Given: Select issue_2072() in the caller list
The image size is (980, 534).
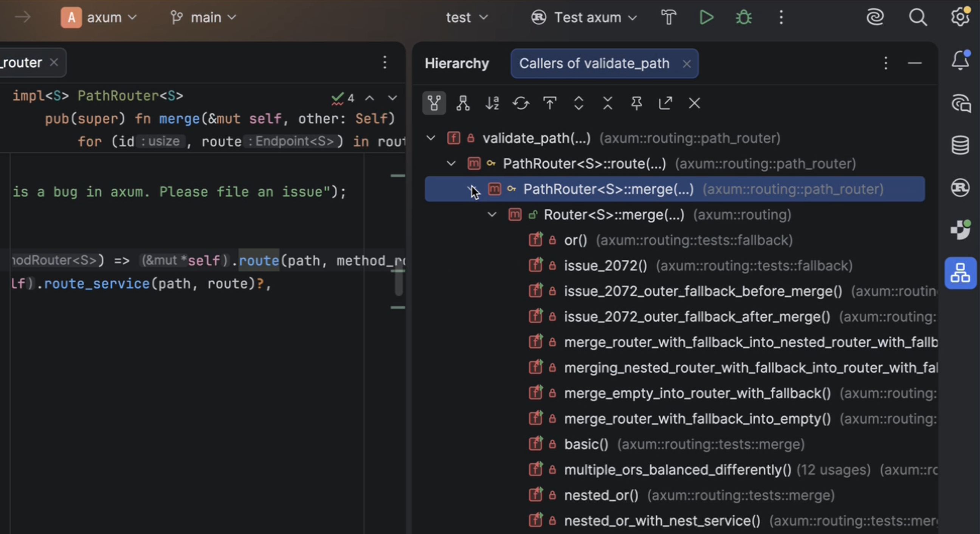Looking at the screenshot, I should point(605,265).
